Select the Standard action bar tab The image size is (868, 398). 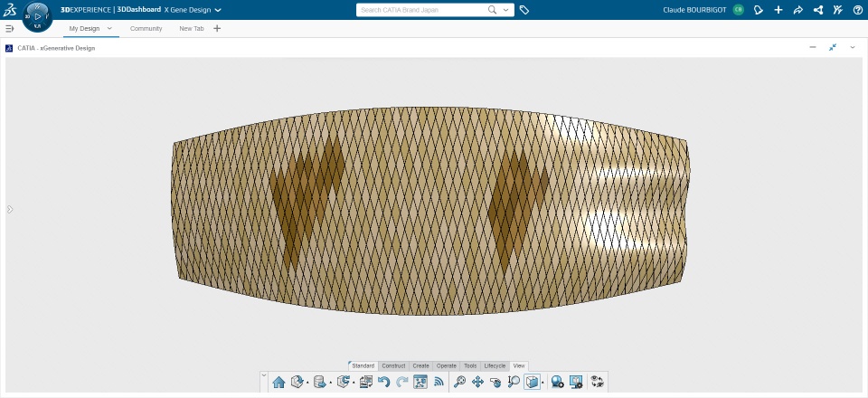coord(363,366)
